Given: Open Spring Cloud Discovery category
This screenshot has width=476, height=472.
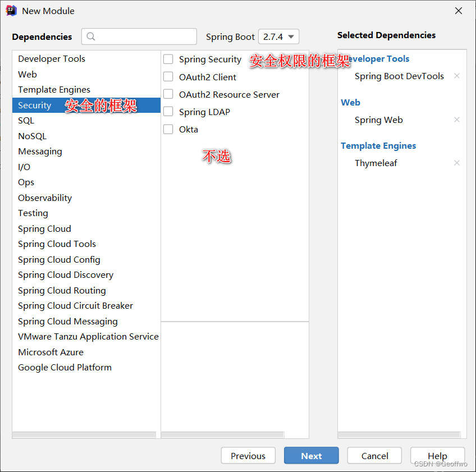Looking at the screenshot, I should coord(86,275).
